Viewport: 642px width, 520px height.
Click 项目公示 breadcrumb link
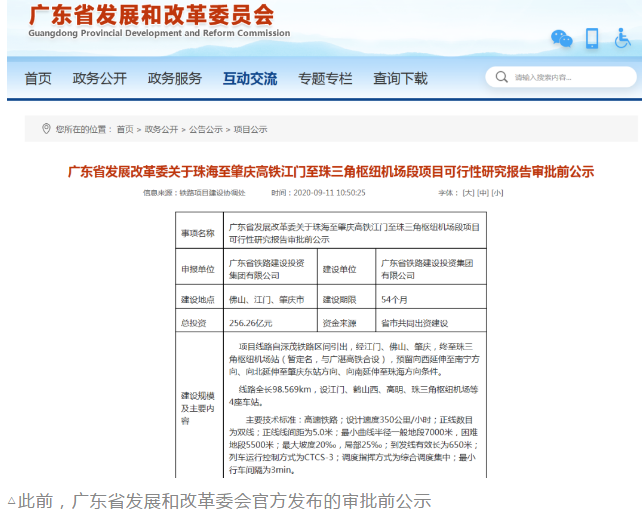[x=251, y=129]
